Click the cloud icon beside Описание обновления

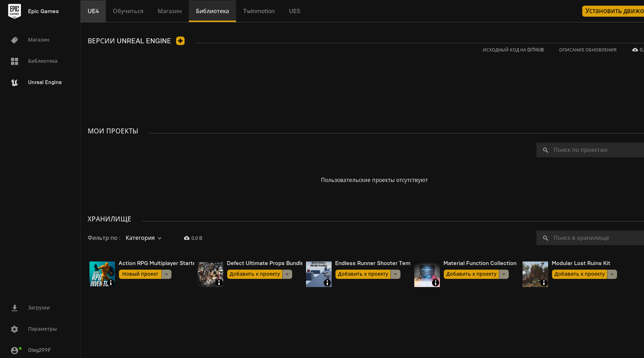coord(635,50)
